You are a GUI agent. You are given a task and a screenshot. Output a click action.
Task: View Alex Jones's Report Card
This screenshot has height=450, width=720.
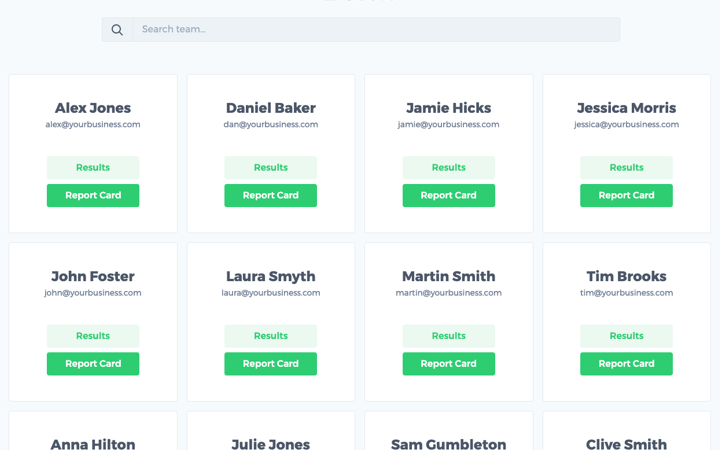pos(93,196)
